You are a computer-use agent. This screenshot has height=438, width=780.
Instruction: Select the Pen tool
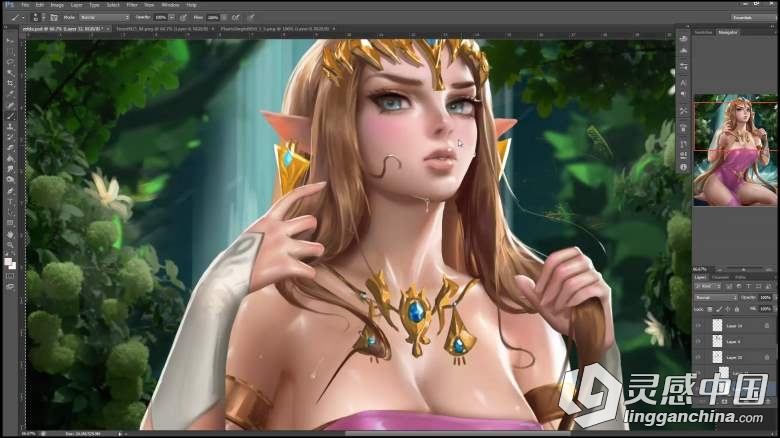[10, 191]
